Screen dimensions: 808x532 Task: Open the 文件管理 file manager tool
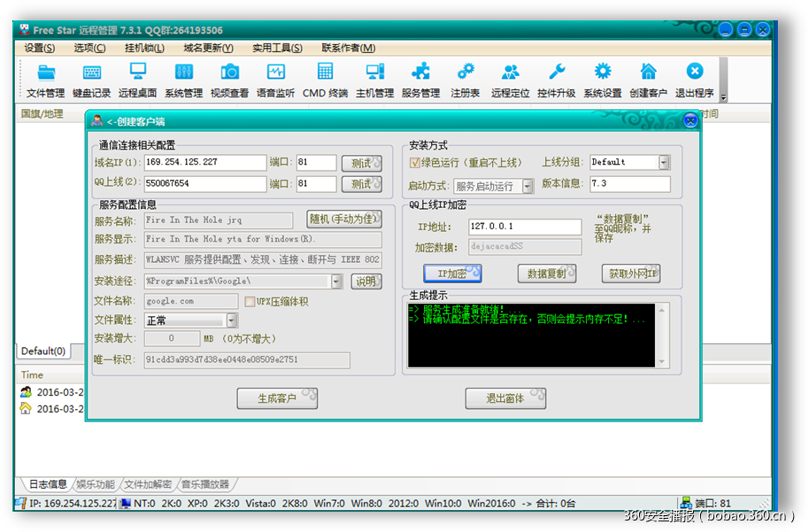(x=45, y=79)
